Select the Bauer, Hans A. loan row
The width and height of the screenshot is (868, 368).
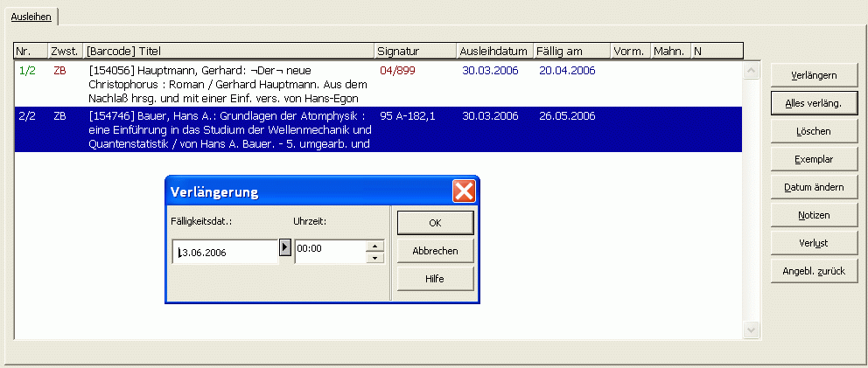[377, 129]
